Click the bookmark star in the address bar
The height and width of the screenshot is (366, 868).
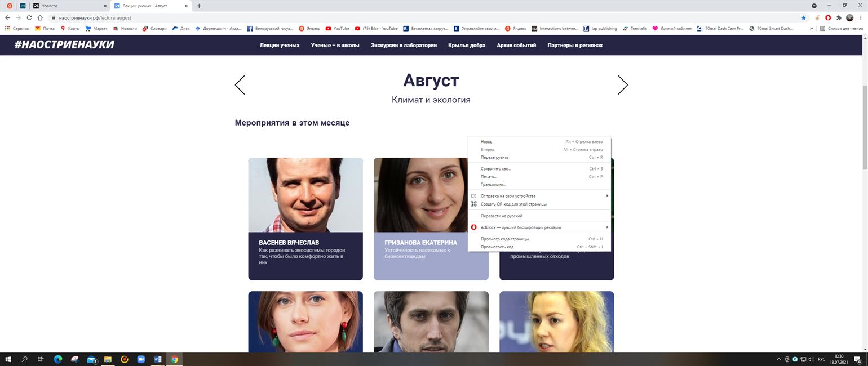(x=803, y=17)
